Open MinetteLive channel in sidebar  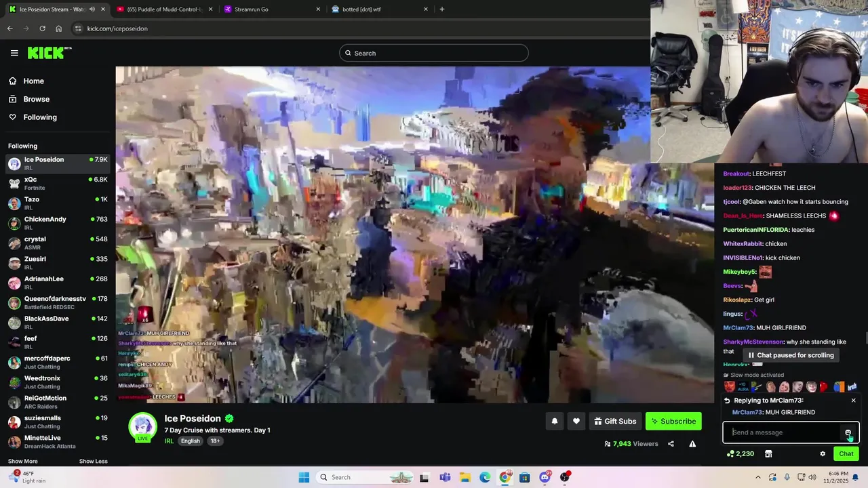58,441
